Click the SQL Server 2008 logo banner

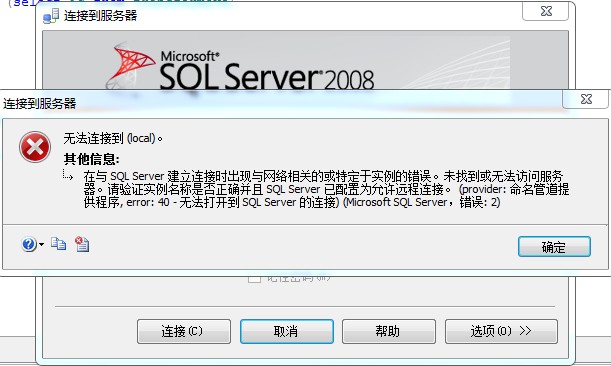305,60
